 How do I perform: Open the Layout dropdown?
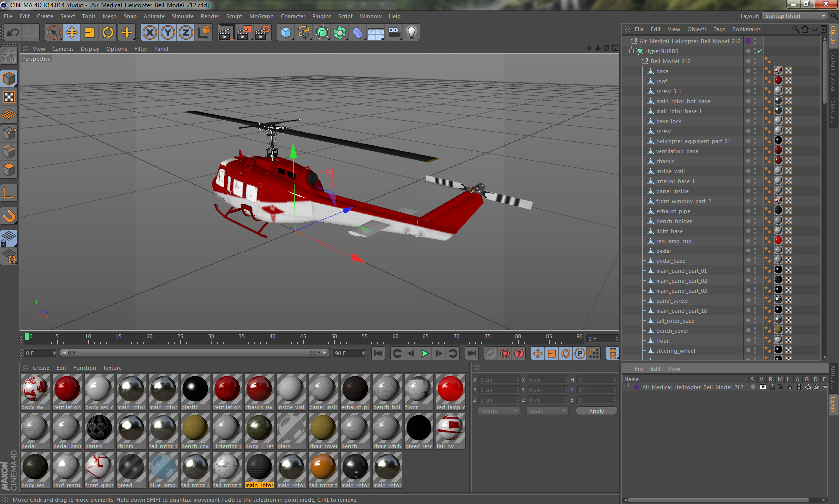pos(795,16)
